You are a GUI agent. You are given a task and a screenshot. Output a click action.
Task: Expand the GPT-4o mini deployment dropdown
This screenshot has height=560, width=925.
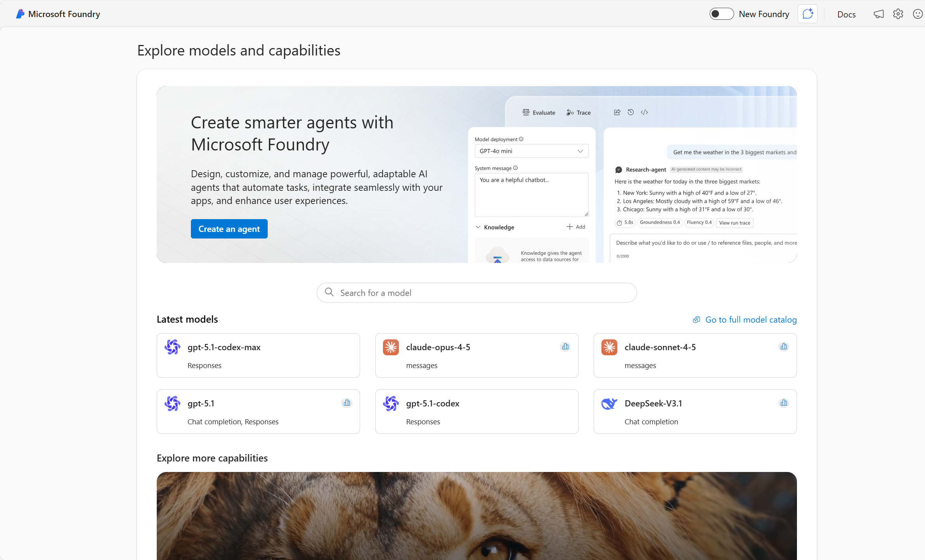(x=531, y=151)
